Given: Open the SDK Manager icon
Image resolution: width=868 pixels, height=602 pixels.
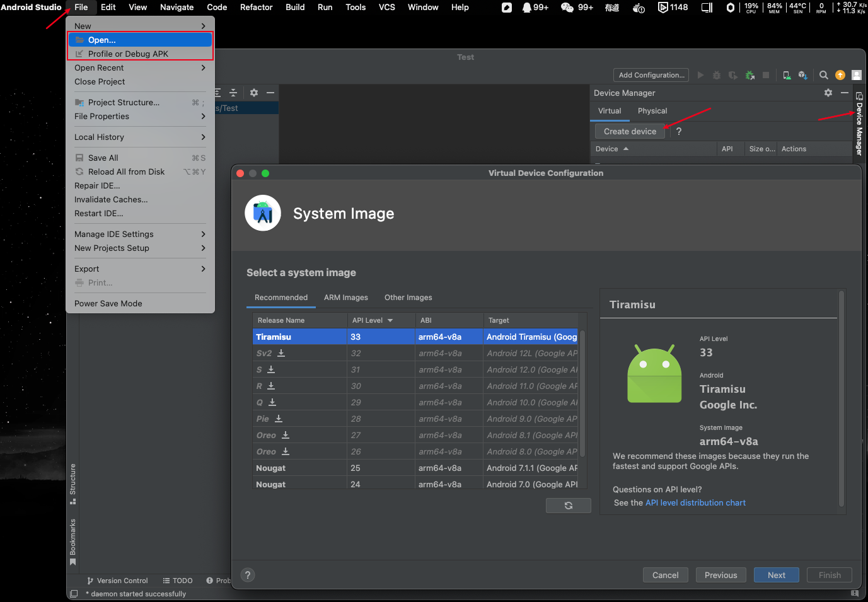Looking at the screenshot, I should tap(802, 75).
